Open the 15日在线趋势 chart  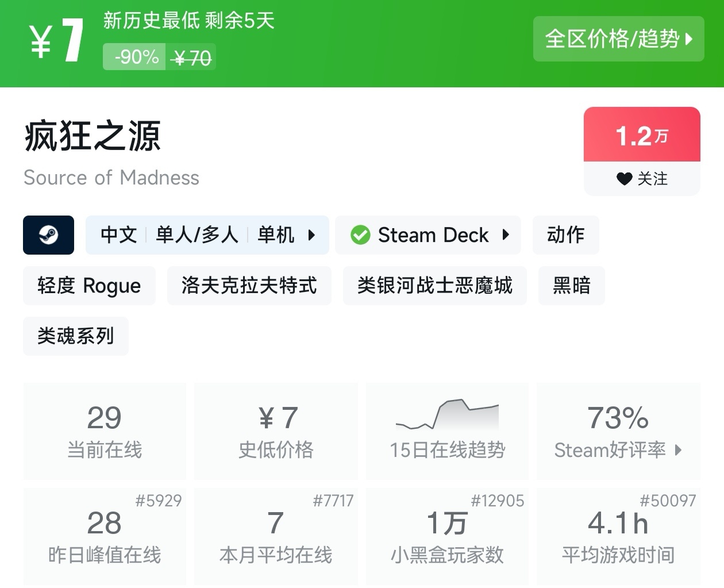(447, 431)
